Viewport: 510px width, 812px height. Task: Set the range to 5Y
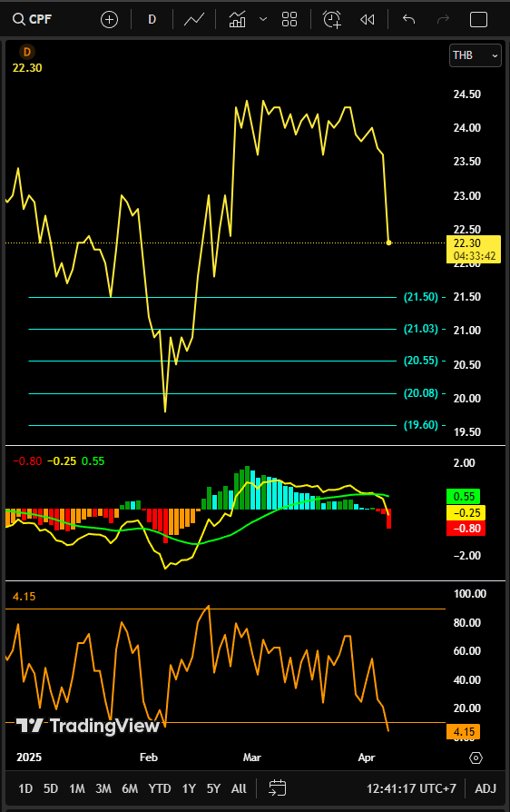(213, 788)
